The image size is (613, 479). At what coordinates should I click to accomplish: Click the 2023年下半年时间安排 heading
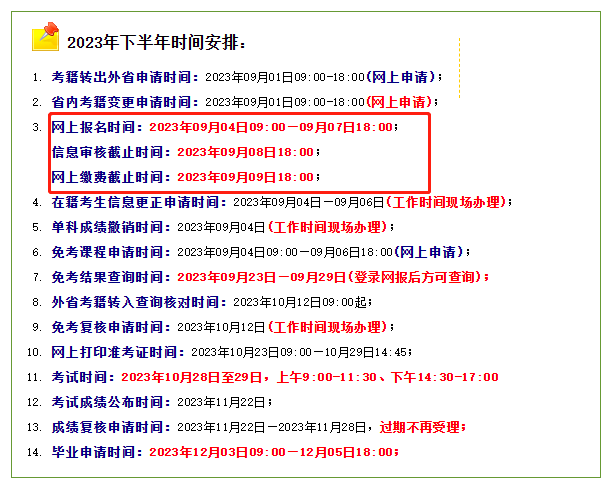click(x=155, y=43)
